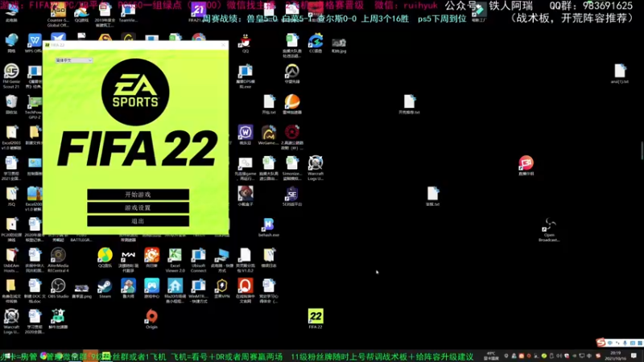
Task: Click the taskbar clock showing 20:19
Action: point(616,356)
